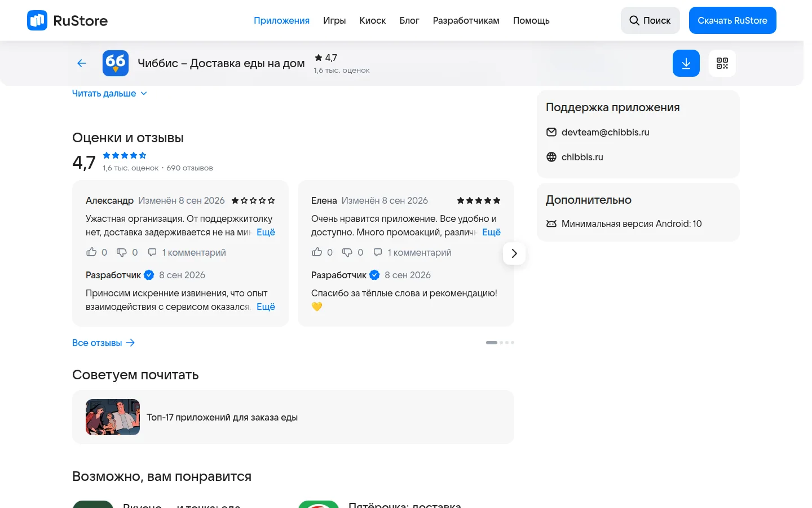Click the globe icon next to chibbis.ru

coord(551,157)
